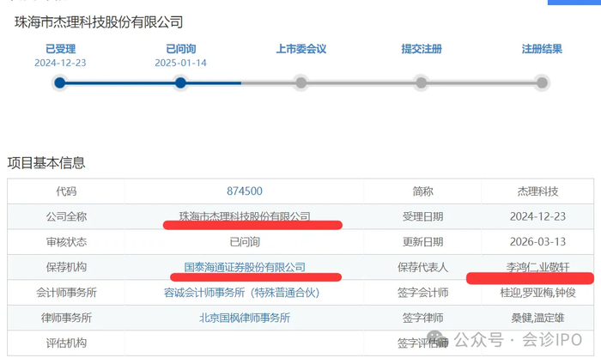Open 珠海市杰理科技股份有限公司 full name link in table

pyautogui.click(x=245, y=216)
